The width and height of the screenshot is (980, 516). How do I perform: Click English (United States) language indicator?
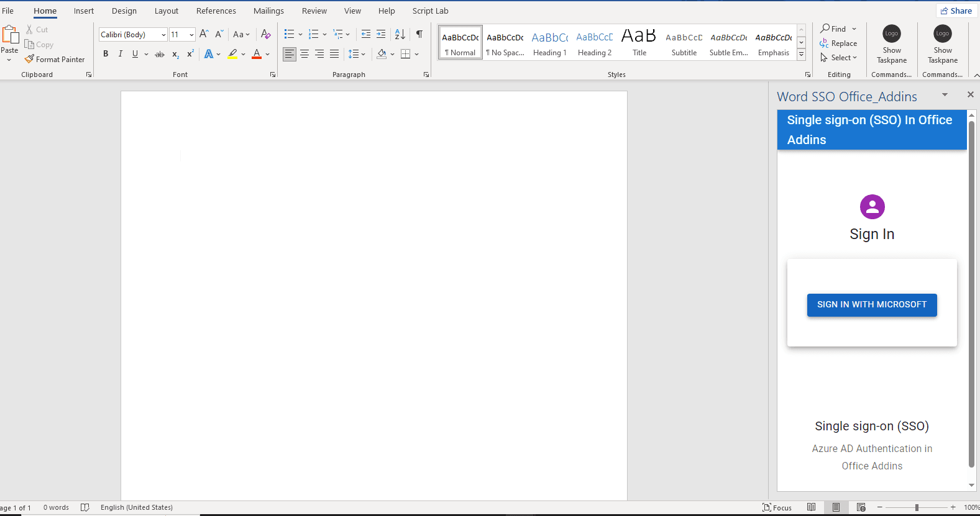[x=137, y=507]
